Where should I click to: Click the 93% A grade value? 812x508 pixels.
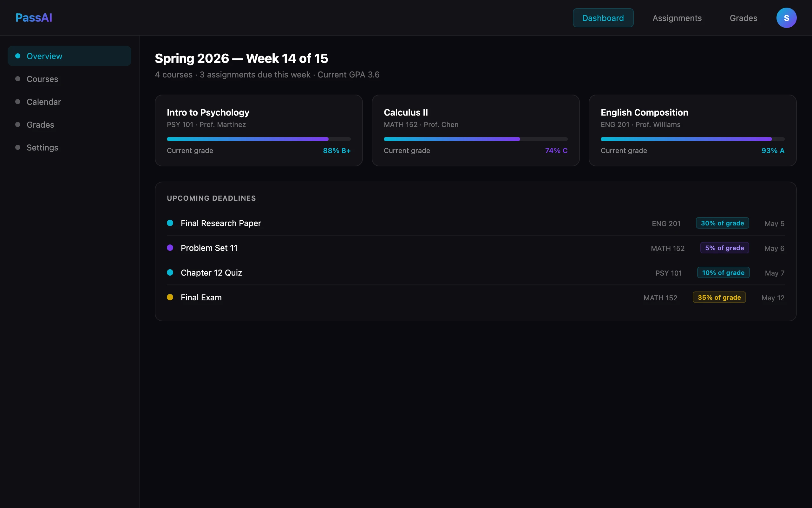773,150
